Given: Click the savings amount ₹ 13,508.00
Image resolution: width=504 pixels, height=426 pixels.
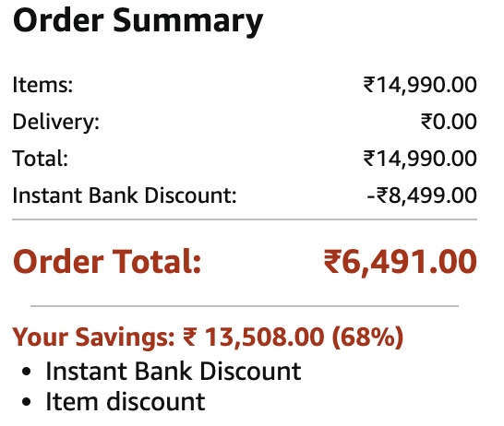Looking at the screenshot, I should pos(254,337).
